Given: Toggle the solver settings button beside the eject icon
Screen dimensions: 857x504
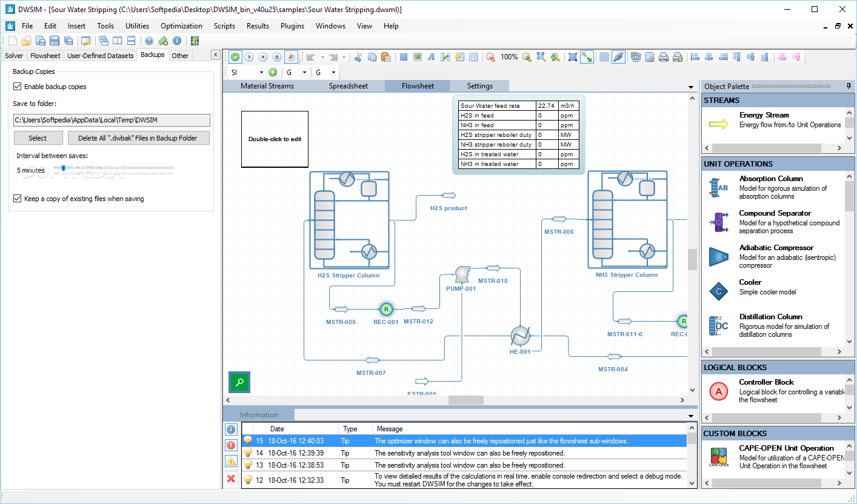Looking at the screenshot, I should click(x=291, y=57).
